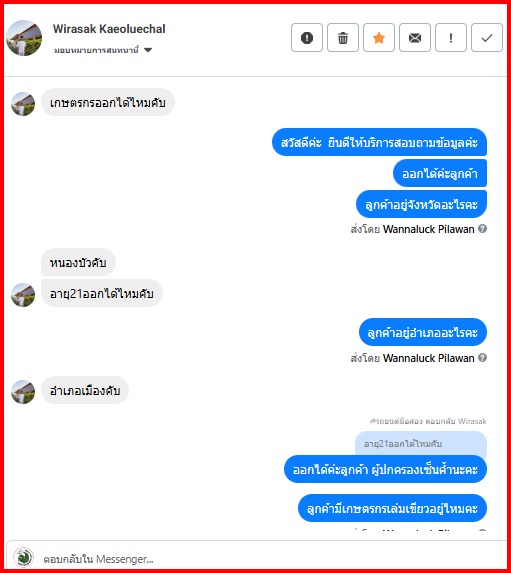The image size is (511, 573).
Task: Open the quoted message อายุ21ออกได้ไหมคับ preview
Action: (421, 444)
